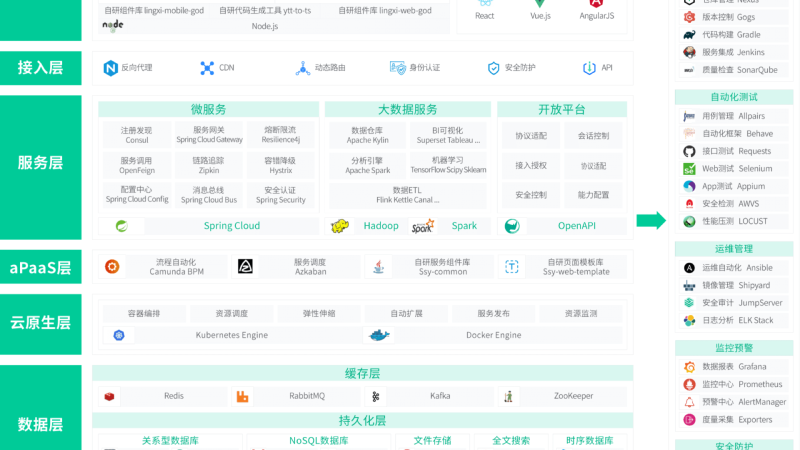Click the green Selenium icon

coord(689,169)
